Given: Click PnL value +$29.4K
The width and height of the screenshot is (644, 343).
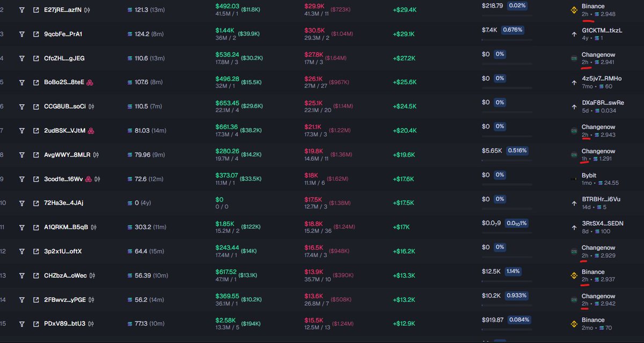Looking at the screenshot, I should coord(404,10).
